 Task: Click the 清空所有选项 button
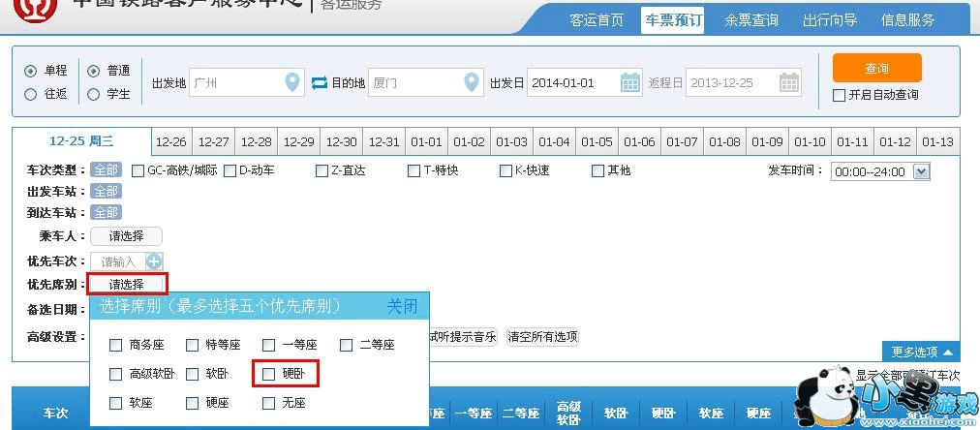pyautogui.click(x=542, y=337)
